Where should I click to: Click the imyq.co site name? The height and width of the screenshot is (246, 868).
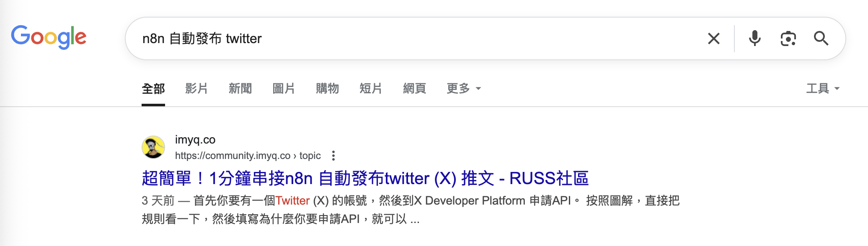pos(195,140)
